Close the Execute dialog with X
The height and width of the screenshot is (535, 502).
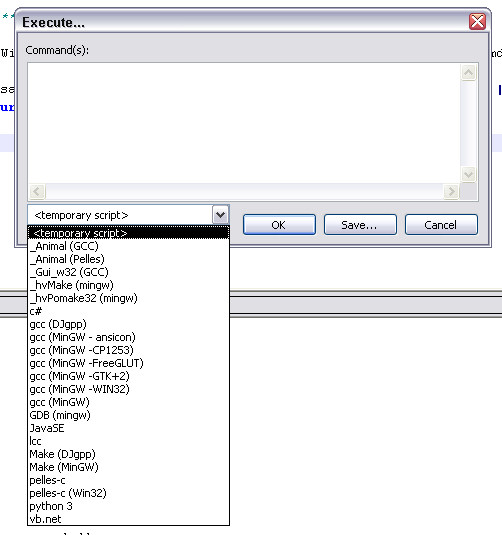(x=477, y=22)
